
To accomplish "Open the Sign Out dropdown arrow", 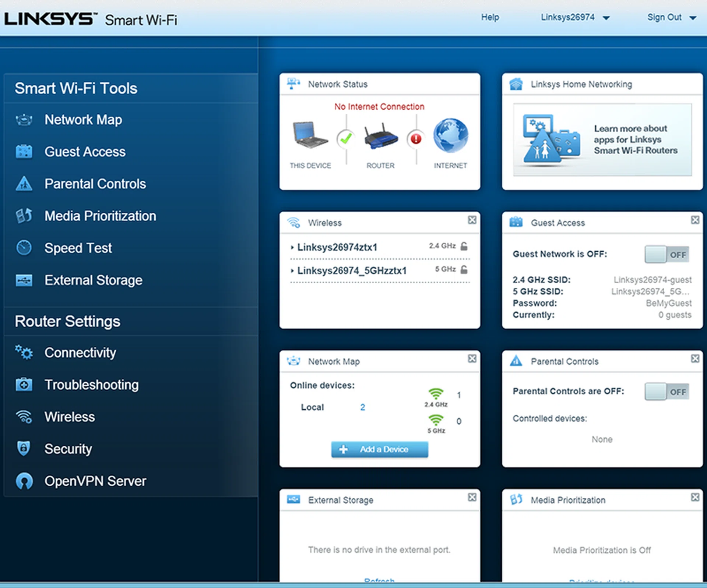I will pyautogui.click(x=693, y=18).
